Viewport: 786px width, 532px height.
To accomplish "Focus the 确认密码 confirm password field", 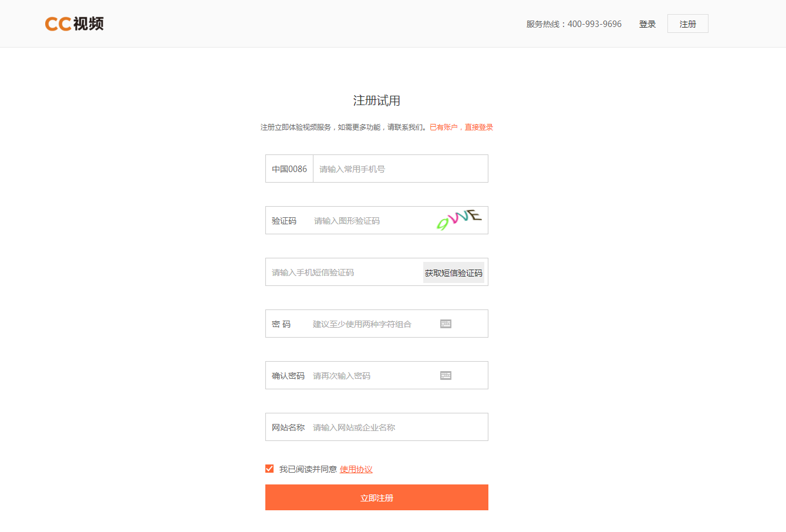I will pos(370,375).
